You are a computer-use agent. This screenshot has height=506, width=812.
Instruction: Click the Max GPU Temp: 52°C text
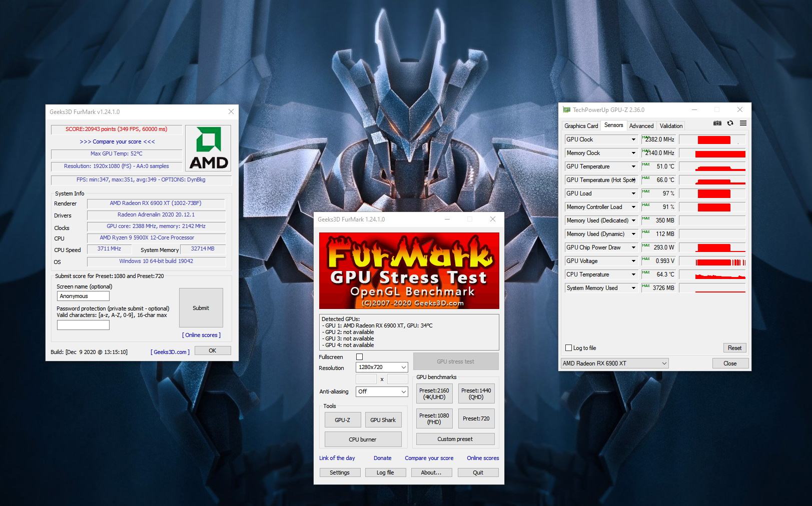(x=117, y=153)
